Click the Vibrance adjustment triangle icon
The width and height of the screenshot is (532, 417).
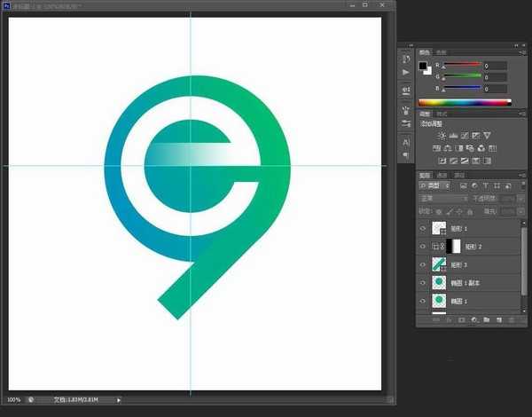(x=487, y=135)
